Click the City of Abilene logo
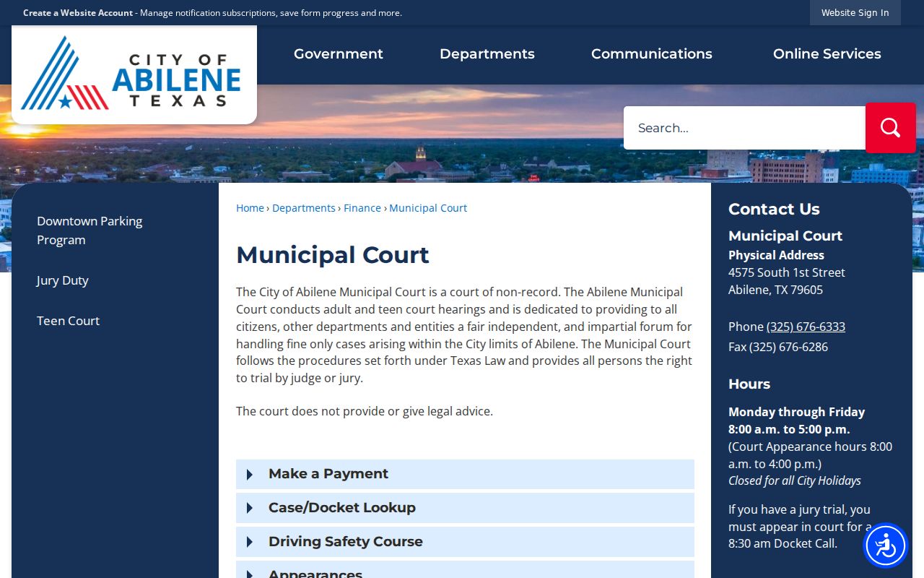924x578 pixels. pos(134,73)
